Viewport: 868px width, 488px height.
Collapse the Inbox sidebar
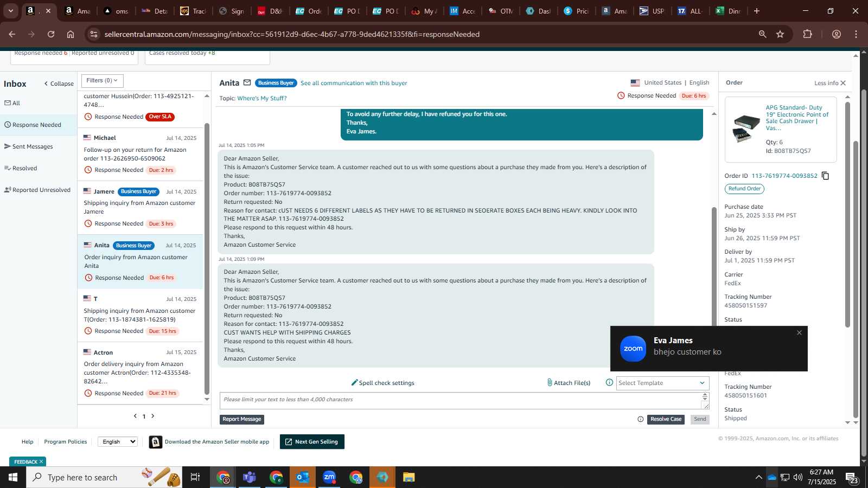click(x=59, y=84)
